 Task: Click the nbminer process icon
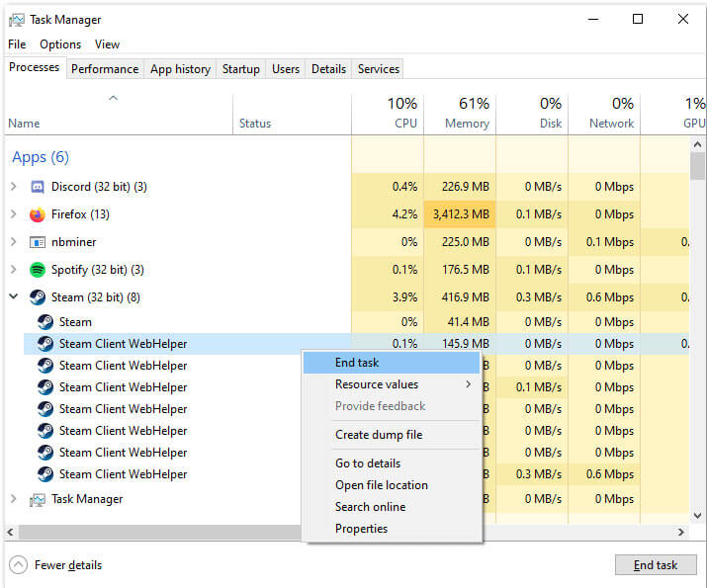click(x=38, y=242)
